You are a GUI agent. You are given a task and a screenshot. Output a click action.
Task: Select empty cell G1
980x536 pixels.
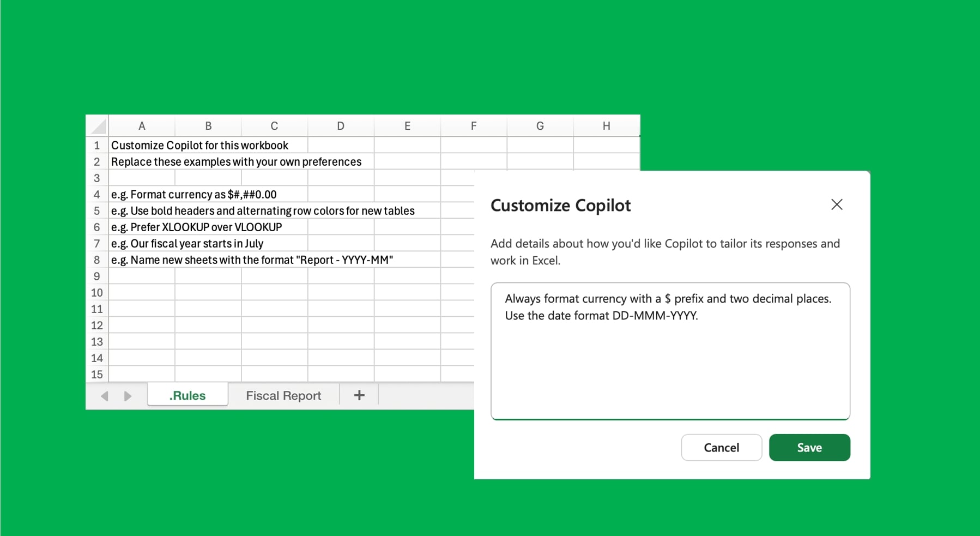540,145
